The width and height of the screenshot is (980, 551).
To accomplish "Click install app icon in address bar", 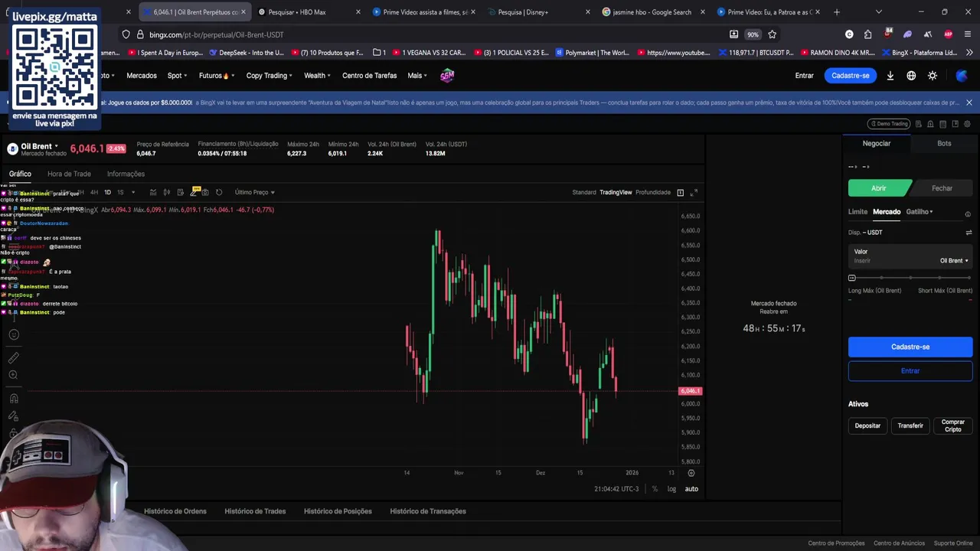I will point(733,34).
